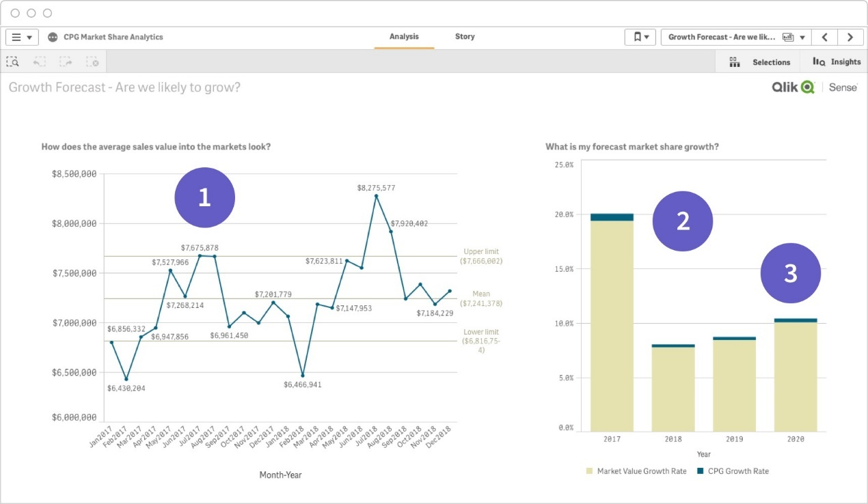Open the Selections tool
Screen dimensions: 868x504
coord(760,62)
